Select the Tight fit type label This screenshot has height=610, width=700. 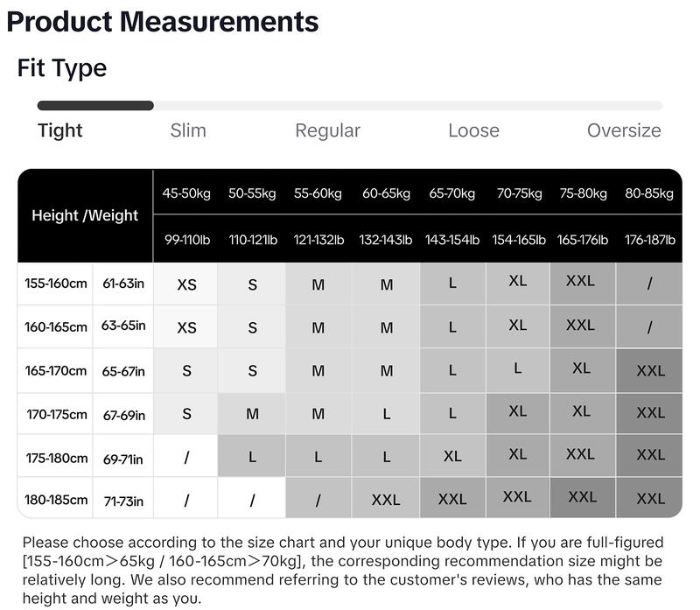pyautogui.click(x=59, y=130)
